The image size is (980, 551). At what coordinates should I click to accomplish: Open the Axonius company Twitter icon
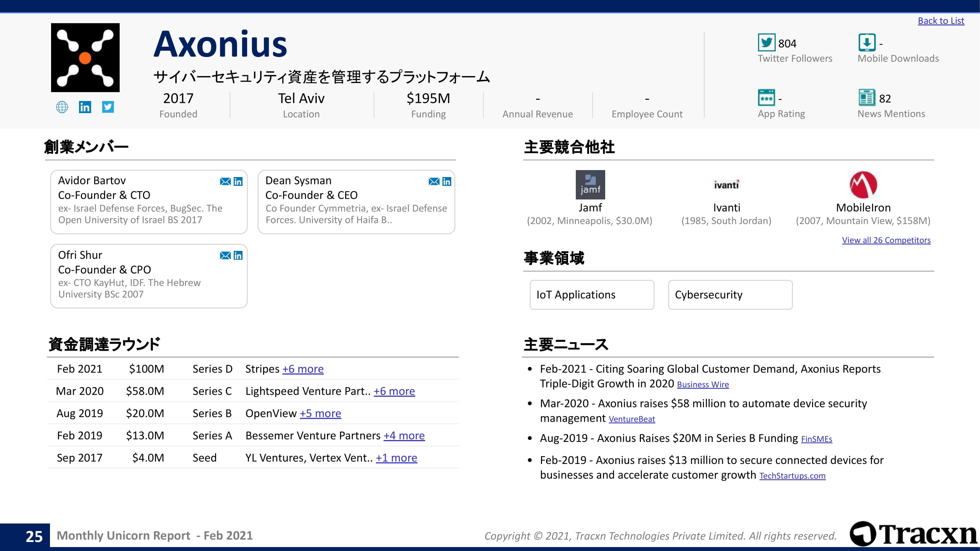108,107
